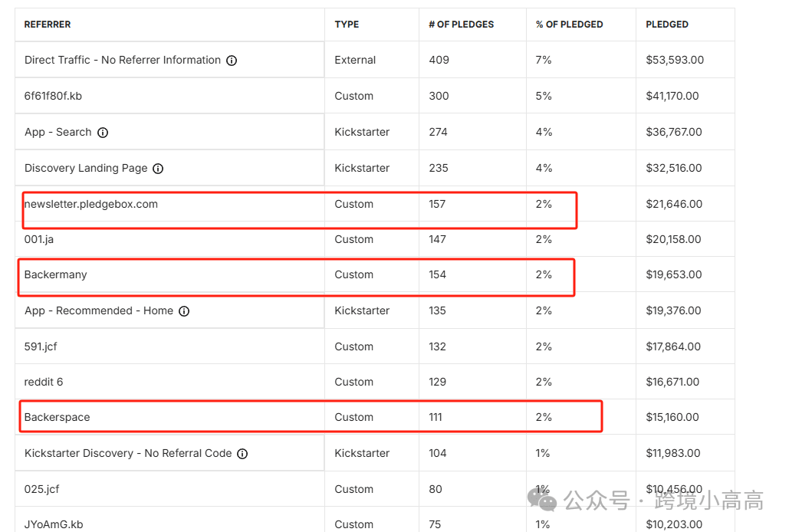Click the 591.jcf referrer entry

click(x=41, y=346)
